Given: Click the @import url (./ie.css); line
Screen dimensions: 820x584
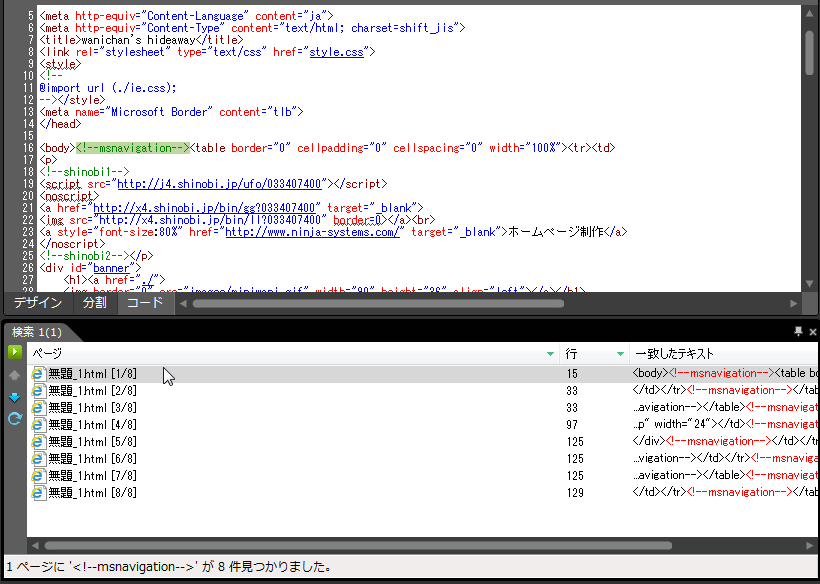Looking at the screenshot, I should point(108,88).
